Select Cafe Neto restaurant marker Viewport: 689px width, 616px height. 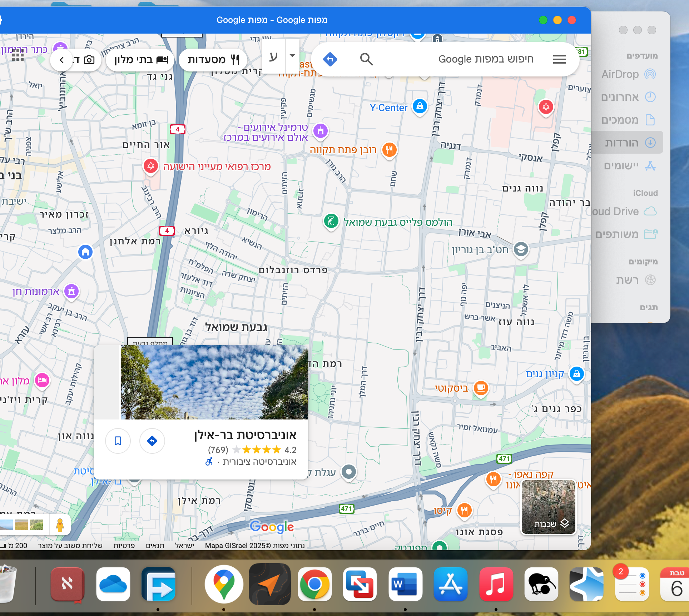point(493,479)
